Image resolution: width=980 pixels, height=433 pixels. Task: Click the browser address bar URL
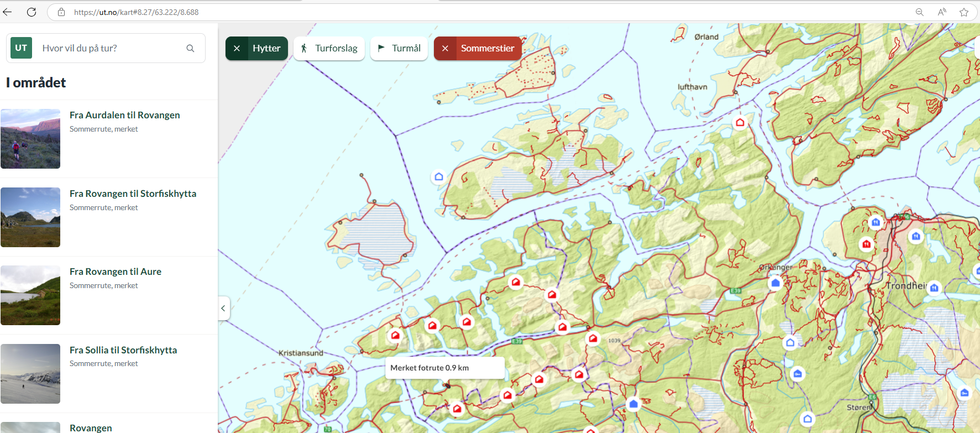click(136, 12)
